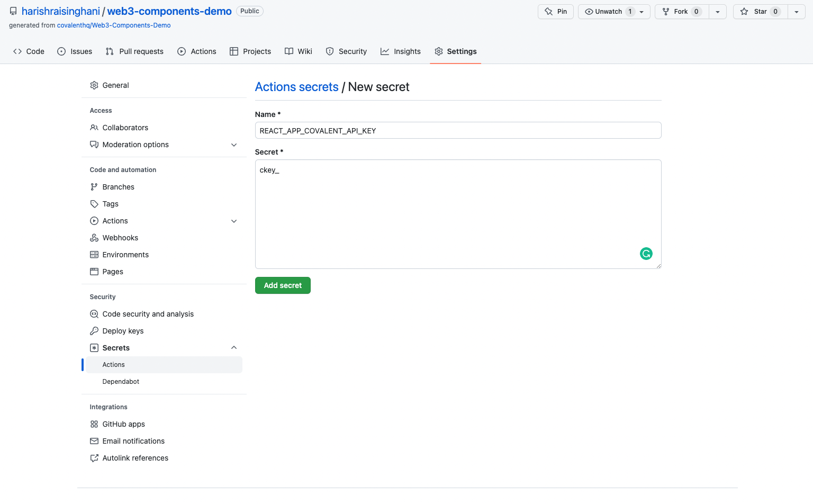Collapse the Secrets section chevron
813x504 pixels.
[x=234, y=348]
